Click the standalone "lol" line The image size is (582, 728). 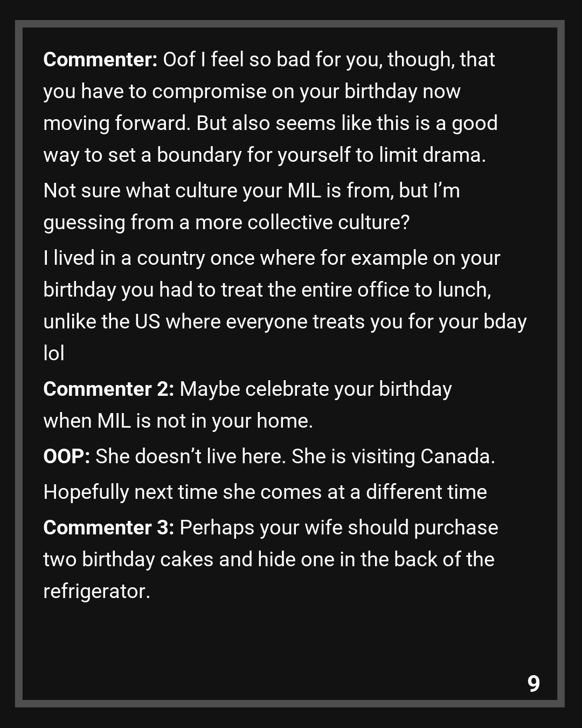point(54,353)
